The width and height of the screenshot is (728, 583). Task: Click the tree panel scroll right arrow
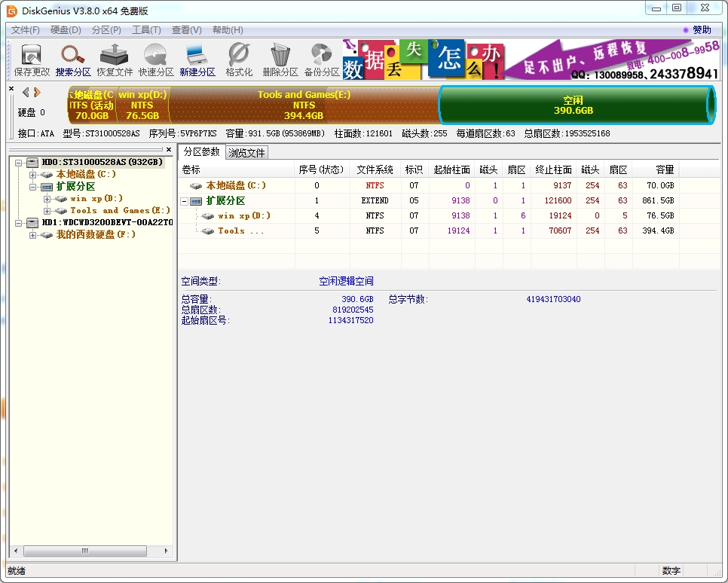point(167,551)
